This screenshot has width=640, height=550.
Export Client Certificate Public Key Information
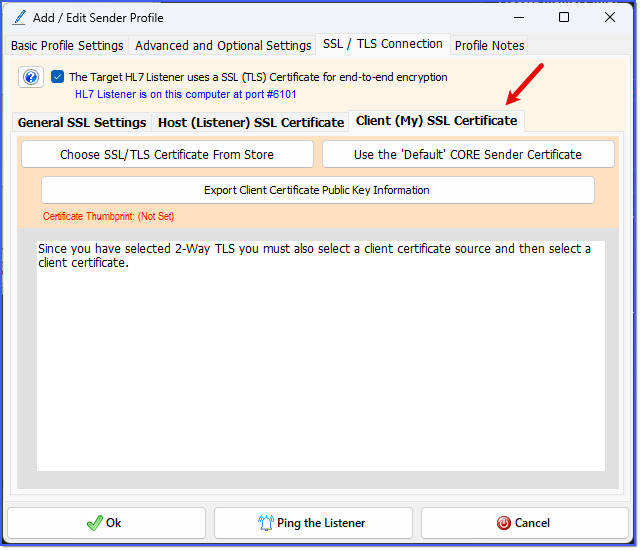pos(318,190)
